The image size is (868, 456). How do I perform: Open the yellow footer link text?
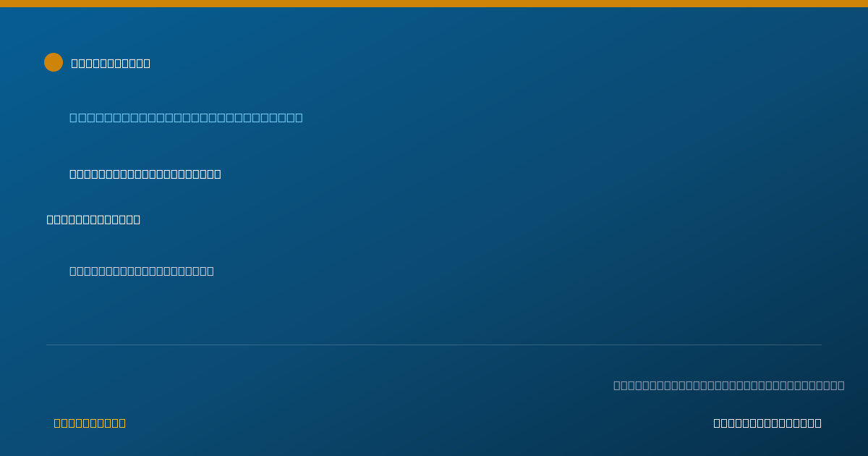(90, 423)
